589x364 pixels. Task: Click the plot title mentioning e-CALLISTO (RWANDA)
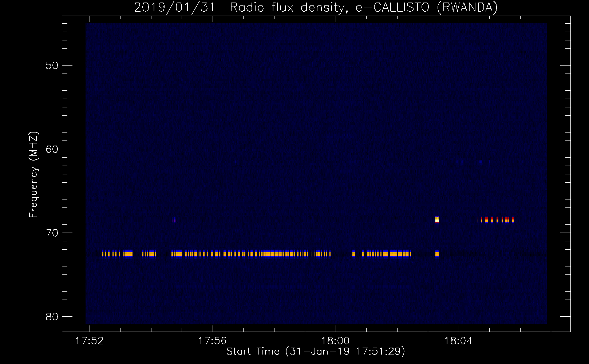316,7
